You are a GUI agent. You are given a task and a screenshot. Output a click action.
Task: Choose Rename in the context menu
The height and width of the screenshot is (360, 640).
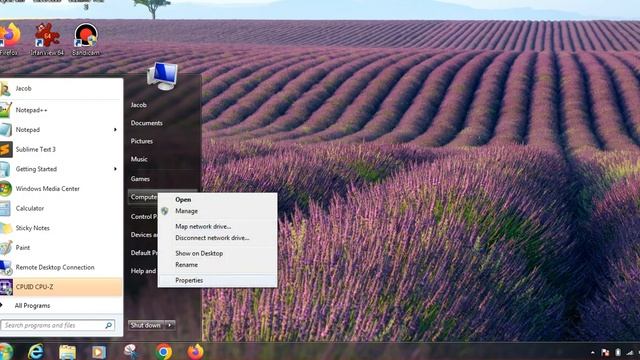click(x=218, y=264)
